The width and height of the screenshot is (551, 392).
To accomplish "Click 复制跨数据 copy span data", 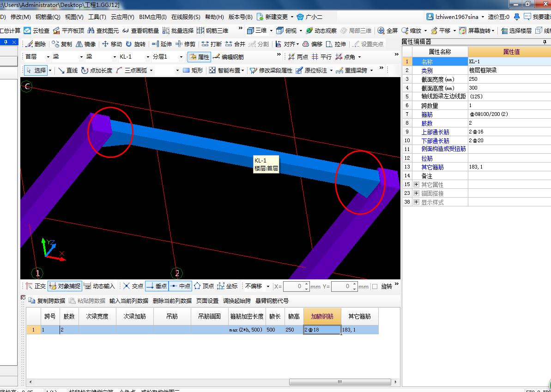I will click(x=47, y=301).
